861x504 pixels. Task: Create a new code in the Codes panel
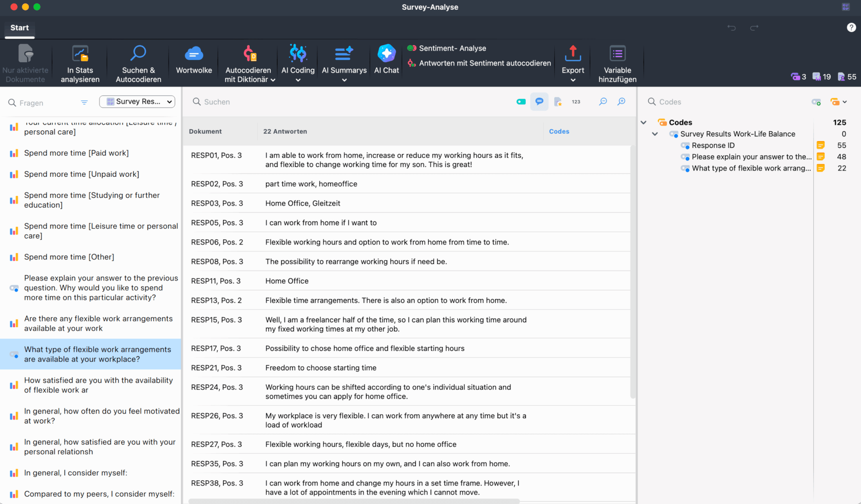tap(816, 102)
